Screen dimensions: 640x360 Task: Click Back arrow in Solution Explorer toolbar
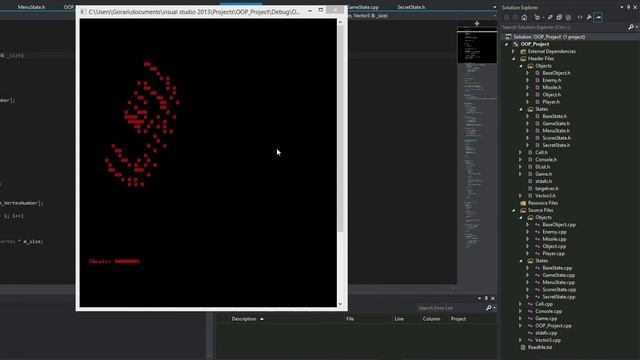click(507, 17)
